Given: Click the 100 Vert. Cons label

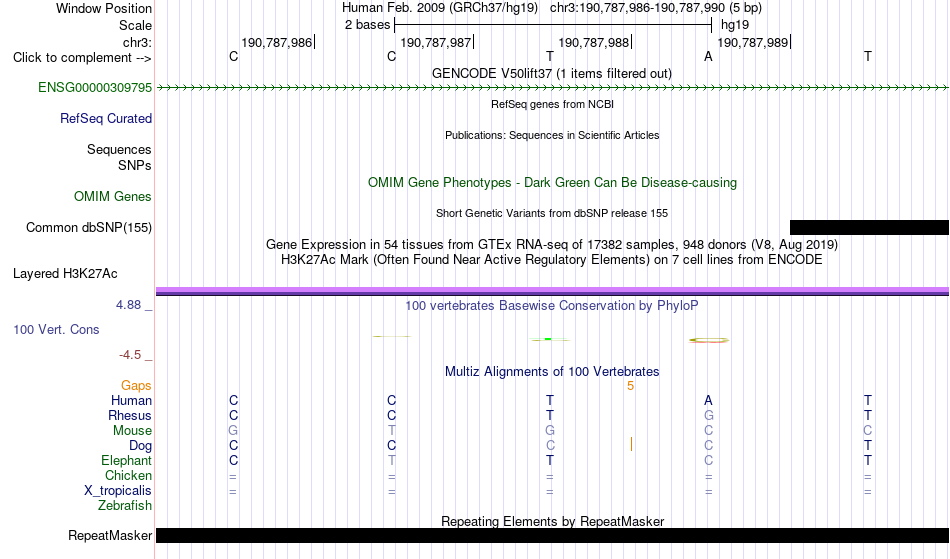Looking at the screenshot, I should 56,330.
